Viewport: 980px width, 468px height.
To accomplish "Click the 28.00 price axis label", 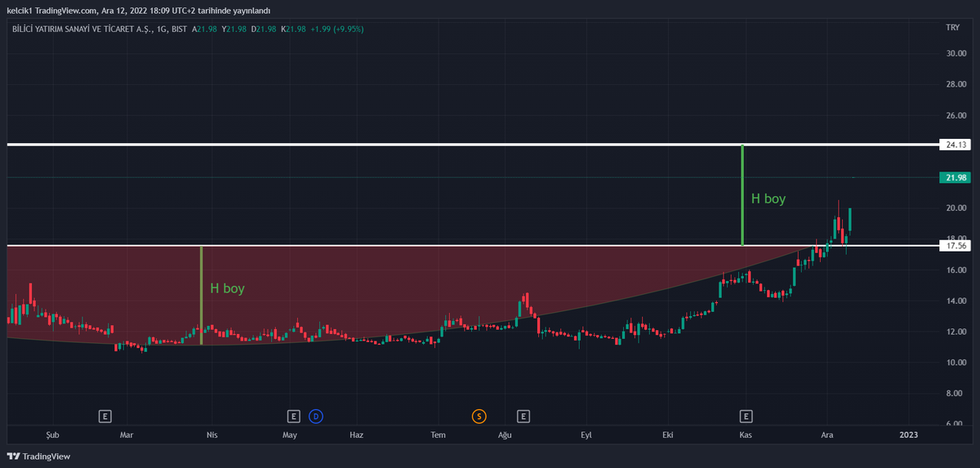I will [955, 85].
